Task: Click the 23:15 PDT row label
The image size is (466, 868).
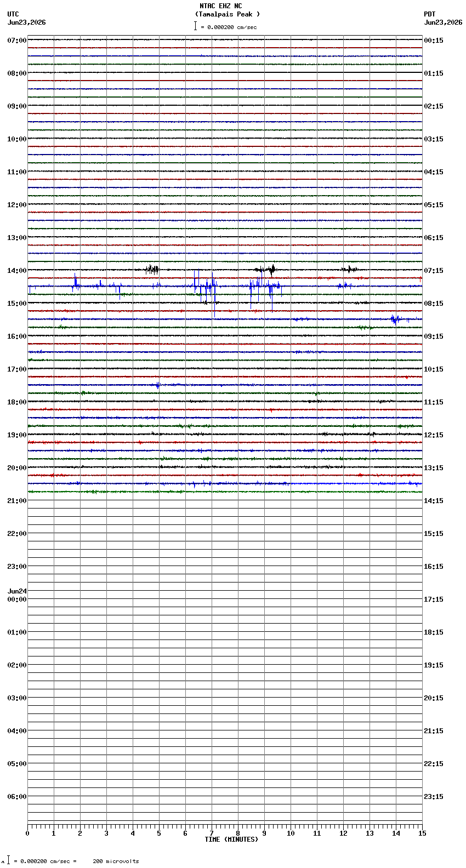Action: [434, 797]
